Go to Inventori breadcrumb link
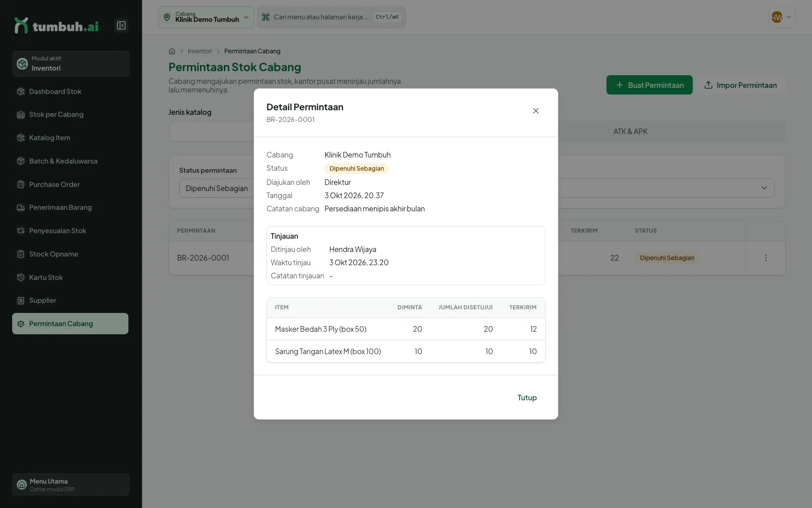Screen dimensions: 812x508 coord(200,51)
